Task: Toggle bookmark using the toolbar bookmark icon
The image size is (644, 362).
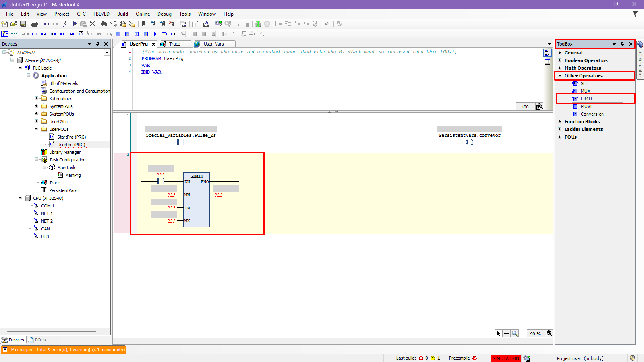Action: tap(144, 24)
